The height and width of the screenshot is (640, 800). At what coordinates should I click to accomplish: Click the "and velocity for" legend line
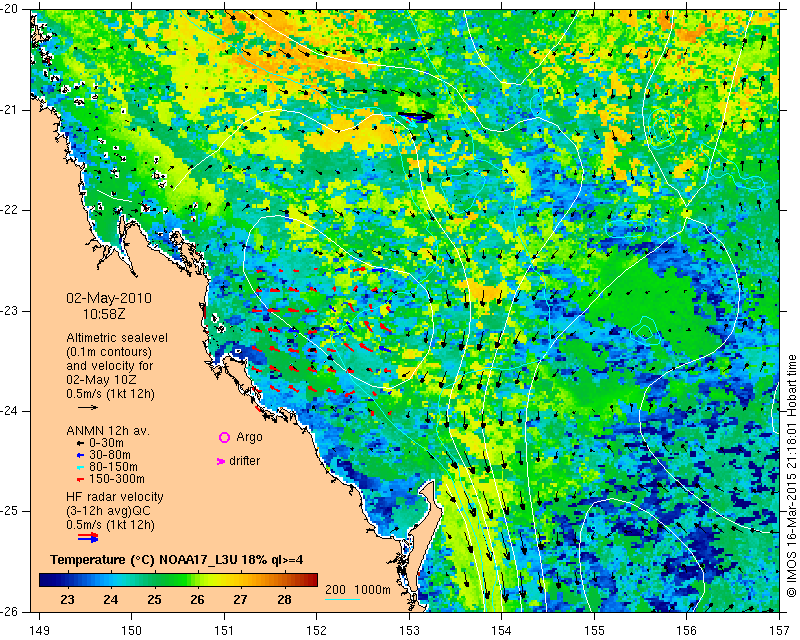[110, 366]
